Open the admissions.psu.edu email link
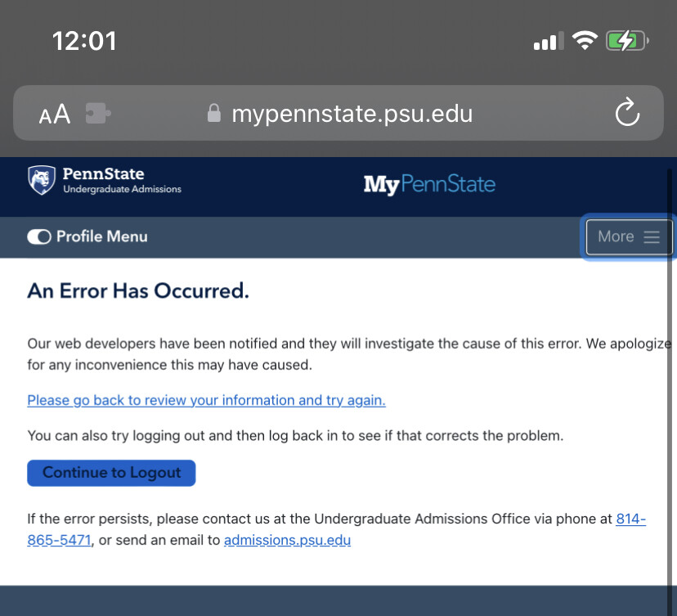 (x=287, y=540)
